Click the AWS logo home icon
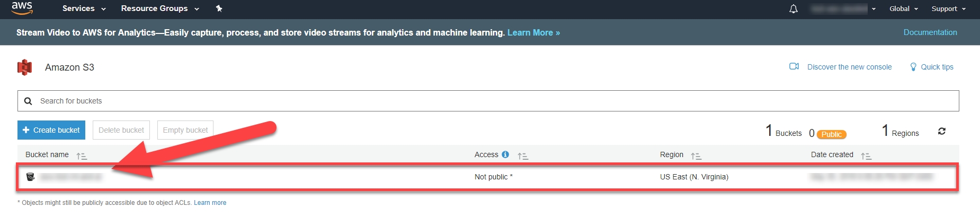Viewport: 980px width, 224px height. tap(22, 8)
